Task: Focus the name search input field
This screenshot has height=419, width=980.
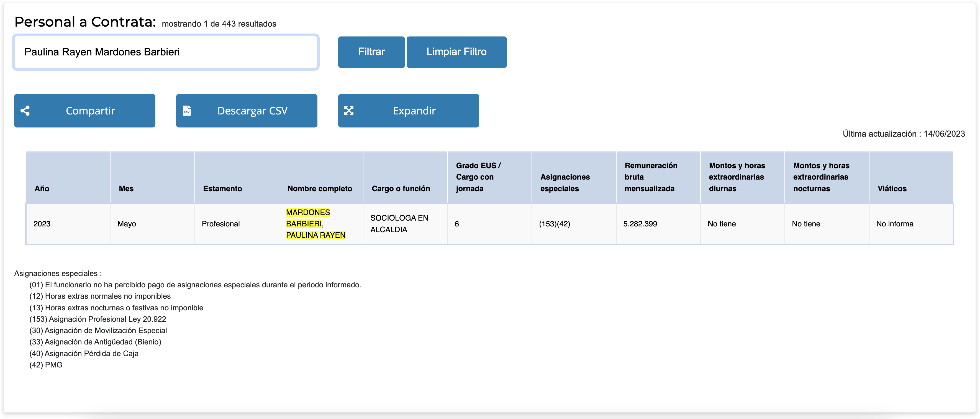Action: click(166, 52)
